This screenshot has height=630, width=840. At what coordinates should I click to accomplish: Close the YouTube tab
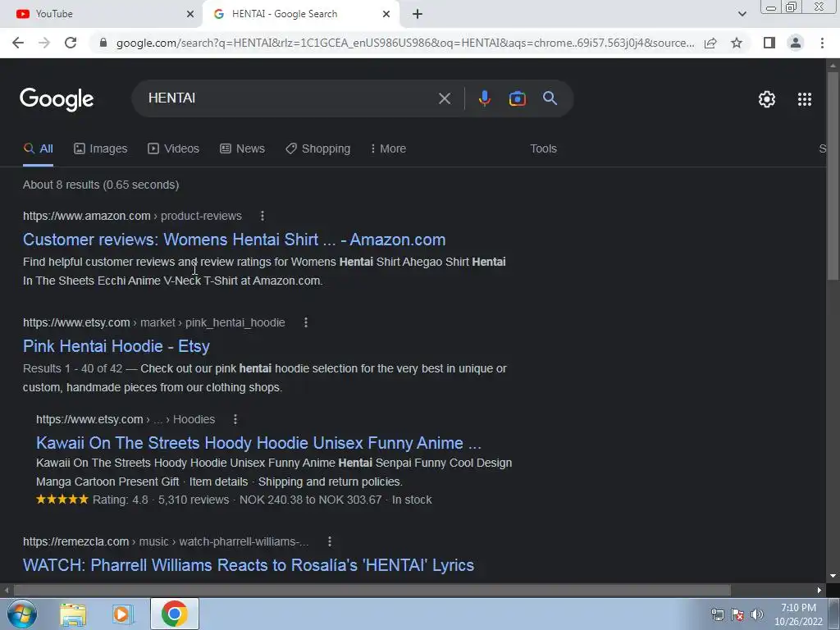[x=190, y=14]
